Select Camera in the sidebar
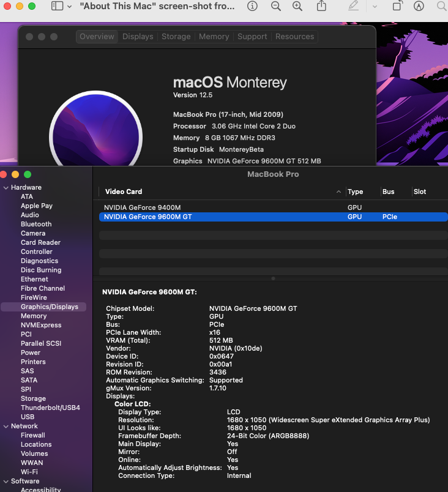This screenshot has height=492, width=448. (33, 233)
